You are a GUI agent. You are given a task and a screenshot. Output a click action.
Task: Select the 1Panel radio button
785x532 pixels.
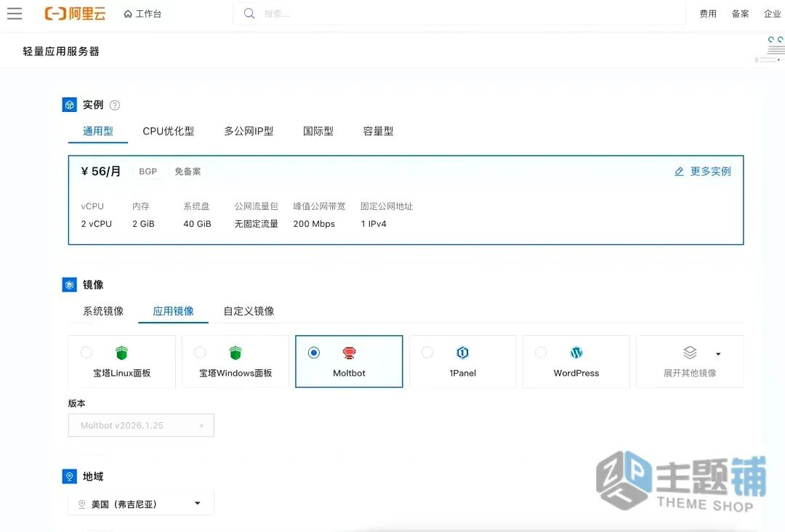point(427,352)
